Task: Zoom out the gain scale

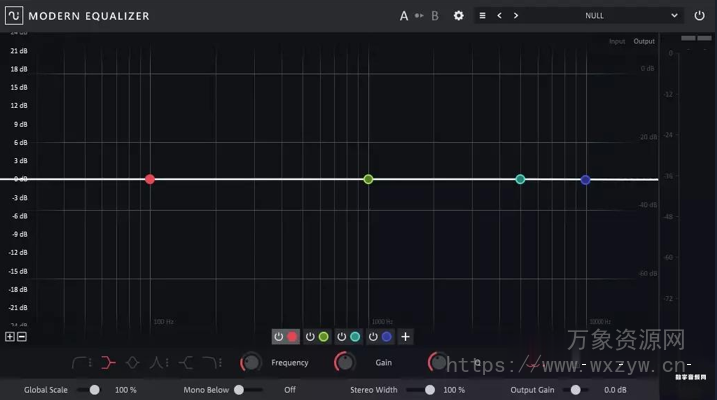Action: [x=21, y=337]
